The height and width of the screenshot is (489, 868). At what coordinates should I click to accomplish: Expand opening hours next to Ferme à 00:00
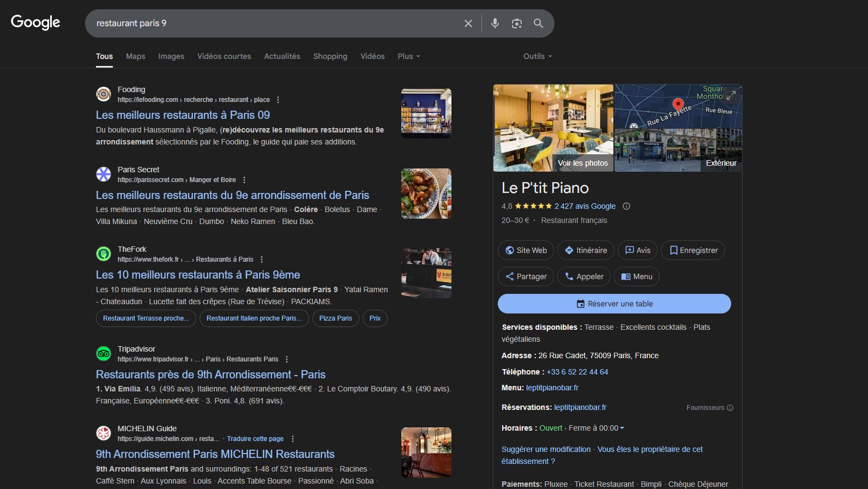point(622,428)
